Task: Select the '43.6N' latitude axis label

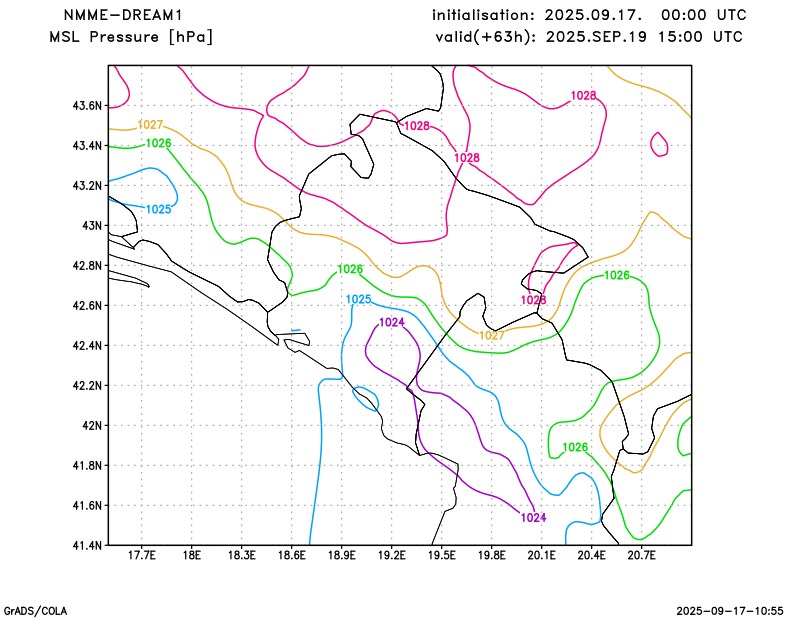Action: point(88,106)
